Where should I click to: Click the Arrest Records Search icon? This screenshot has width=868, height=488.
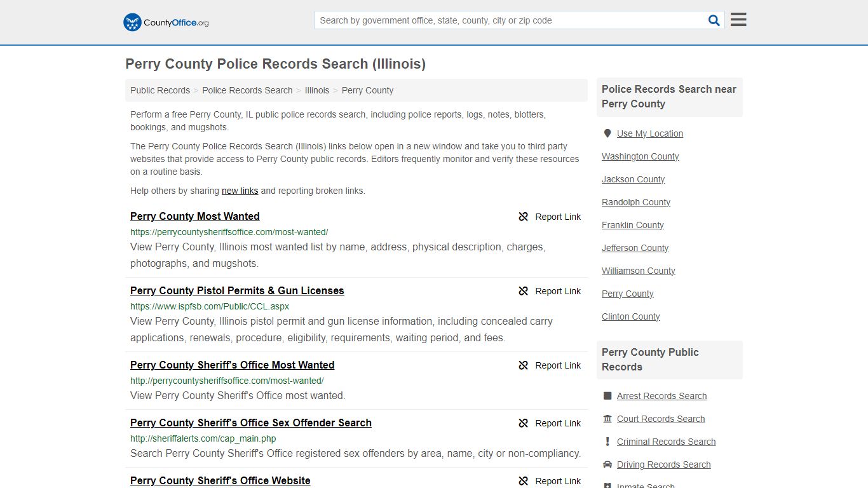click(607, 396)
